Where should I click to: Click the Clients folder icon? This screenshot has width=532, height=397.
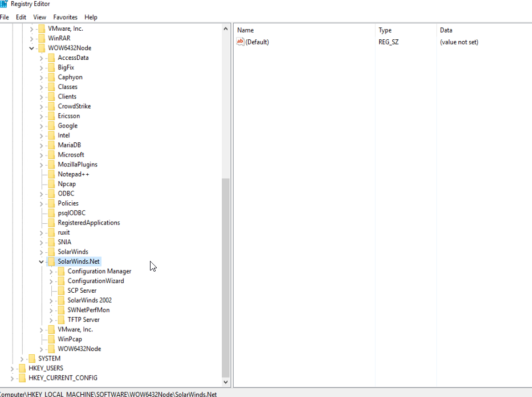[51, 97]
